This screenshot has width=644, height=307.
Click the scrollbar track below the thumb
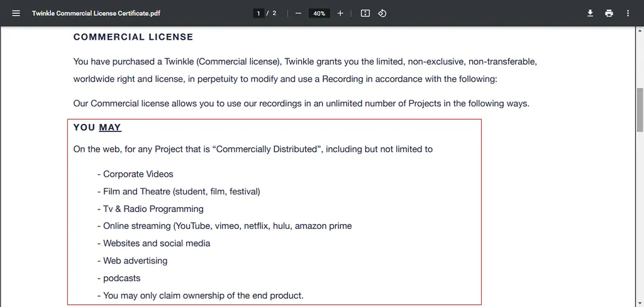(640, 218)
